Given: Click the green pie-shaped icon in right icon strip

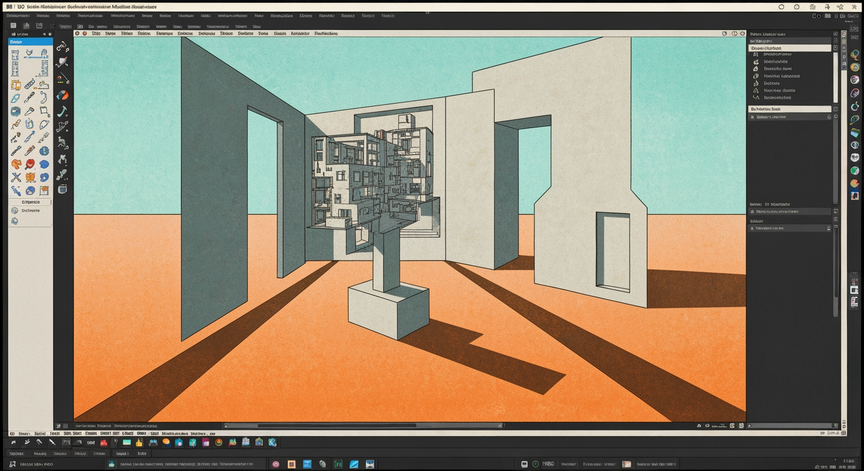Looking at the screenshot, I should coord(855,171).
